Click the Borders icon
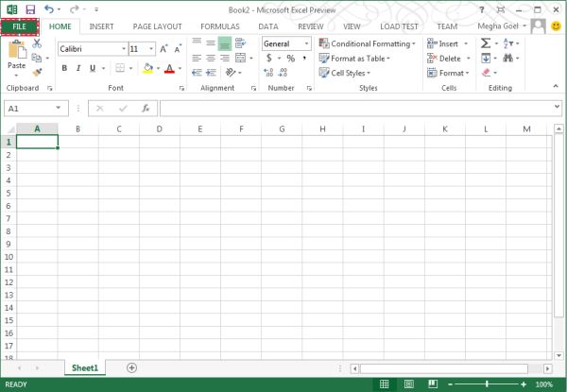567x392 pixels. [120, 68]
